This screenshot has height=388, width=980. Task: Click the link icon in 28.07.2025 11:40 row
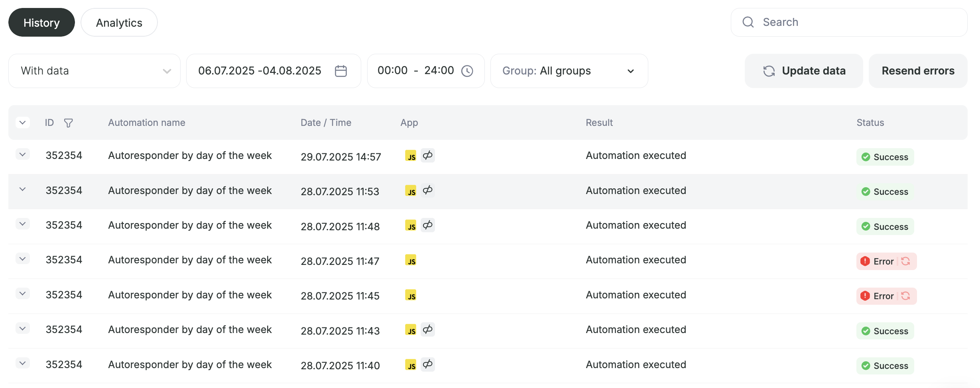[428, 364]
